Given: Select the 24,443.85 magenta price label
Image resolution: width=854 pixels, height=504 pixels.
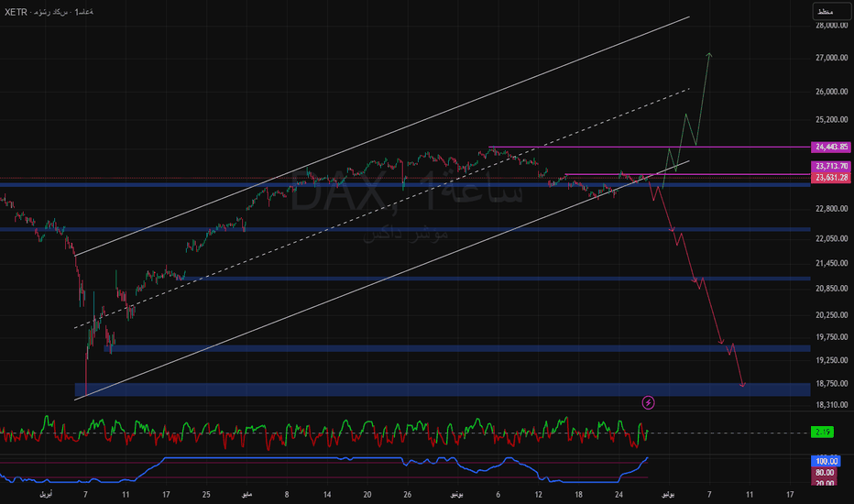Looking at the screenshot, I should [x=831, y=147].
